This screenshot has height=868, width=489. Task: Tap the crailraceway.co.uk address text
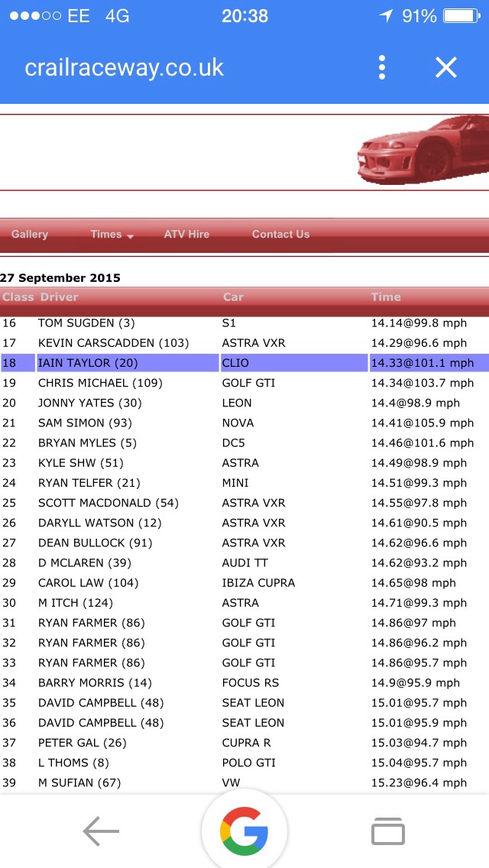coord(125,67)
